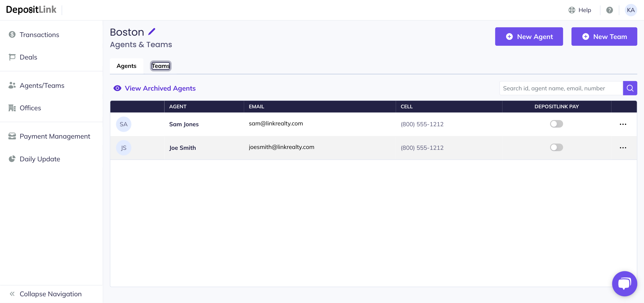Open the Offices sidebar item

click(30, 108)
